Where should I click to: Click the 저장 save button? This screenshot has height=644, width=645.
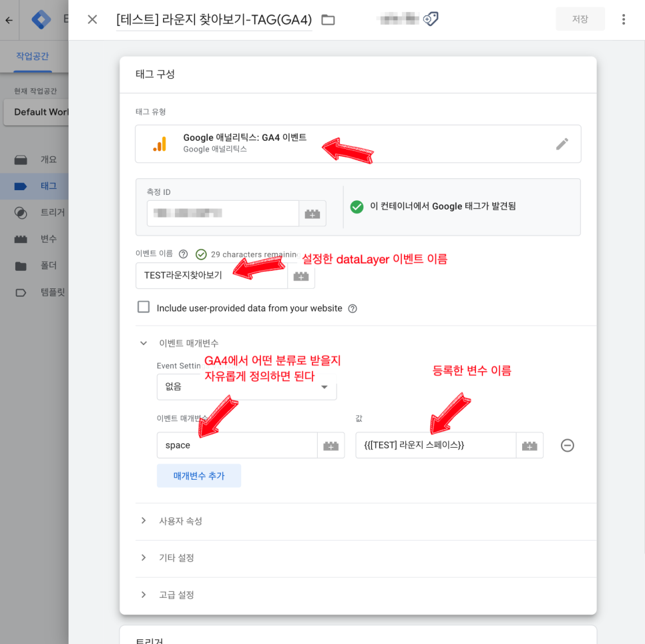click(x=580, y=19)
